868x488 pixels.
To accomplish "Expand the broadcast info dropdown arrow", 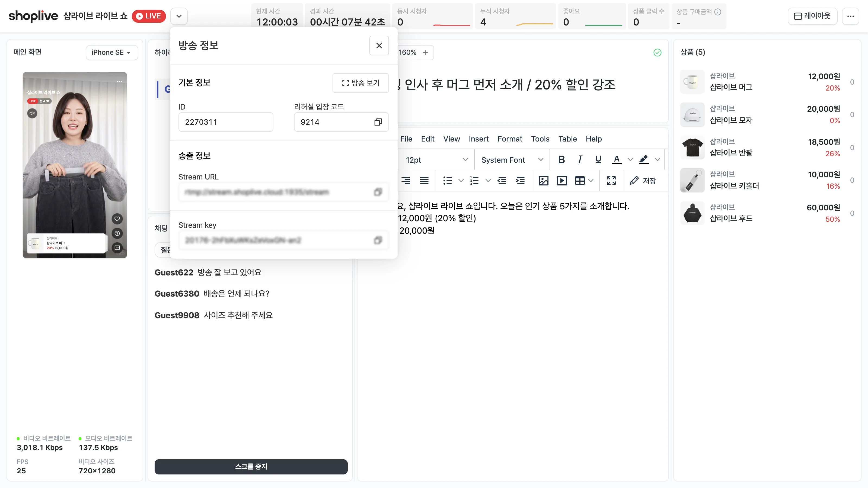I will (179, 16).
